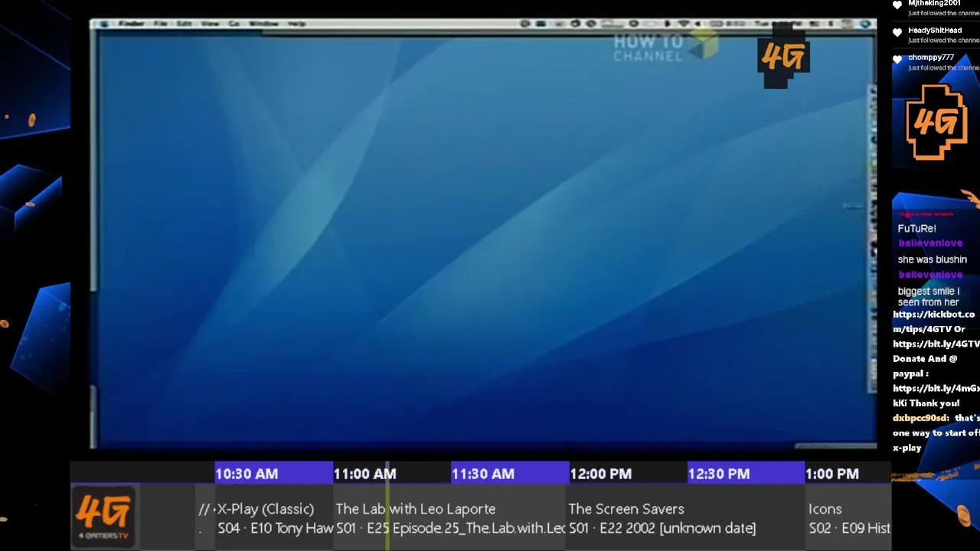Click chat username dxbpcc90sd

920,418
